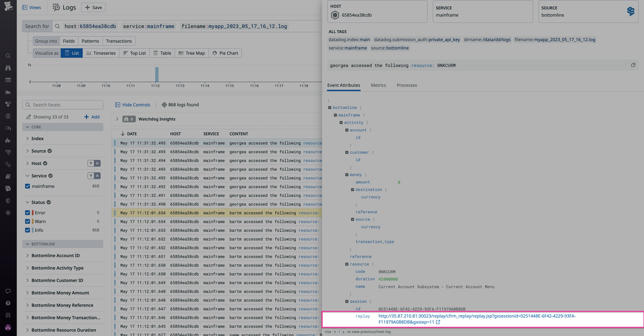
Task: Collapse the CORE facet section
Action: coord(28,127)
